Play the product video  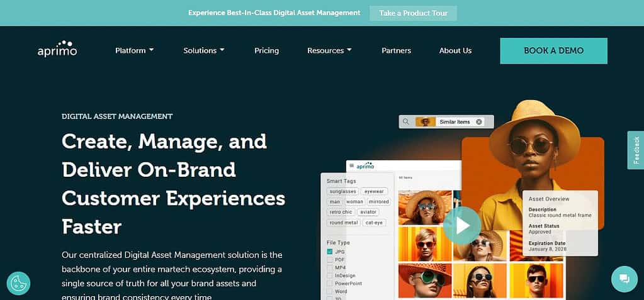click(462, 225)
